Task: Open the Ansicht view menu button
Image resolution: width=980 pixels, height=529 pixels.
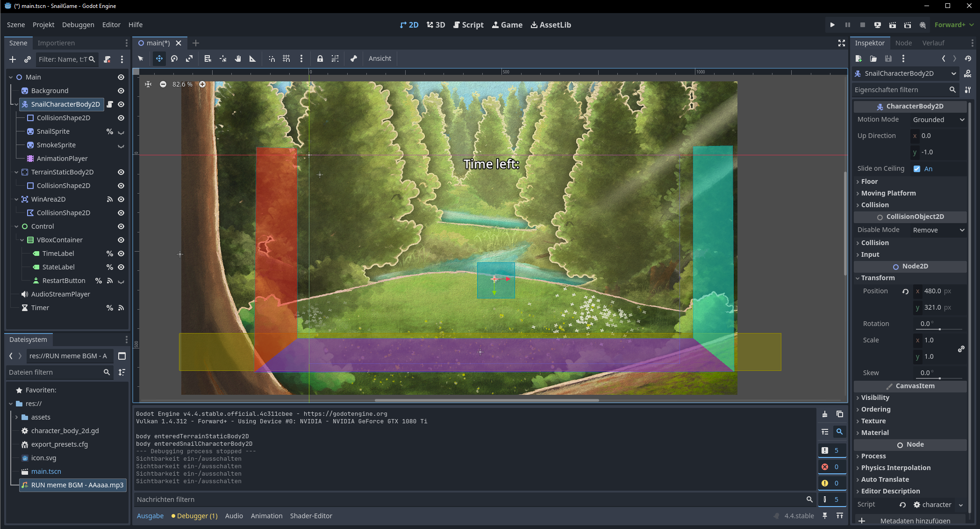Action: point(379,58)
